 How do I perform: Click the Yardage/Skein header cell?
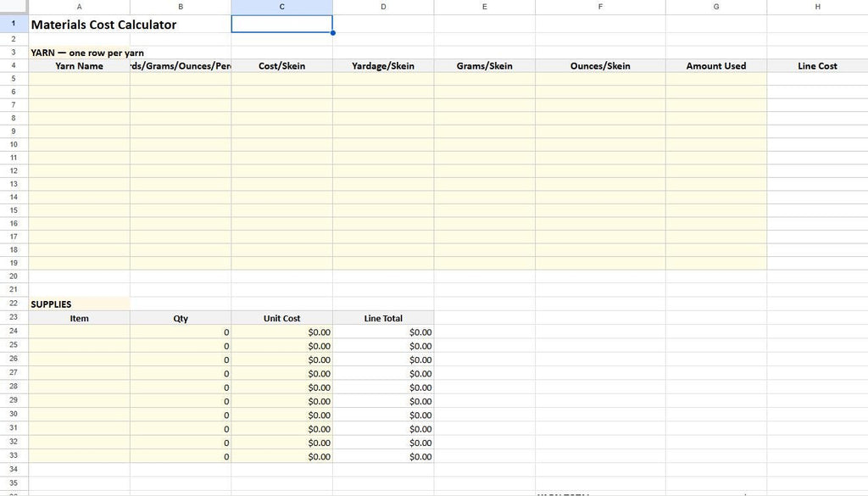383,66
